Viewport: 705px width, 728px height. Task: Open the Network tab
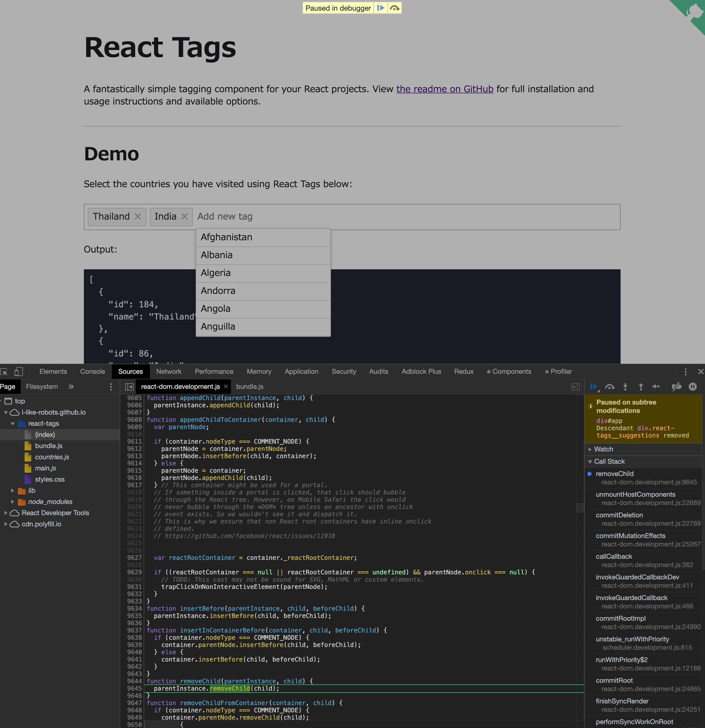(169, 372)
